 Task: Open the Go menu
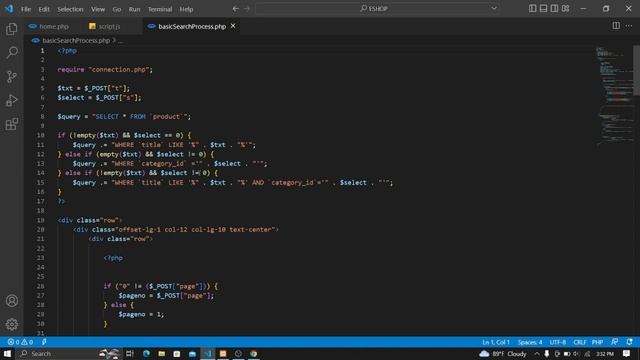(117, 9)
